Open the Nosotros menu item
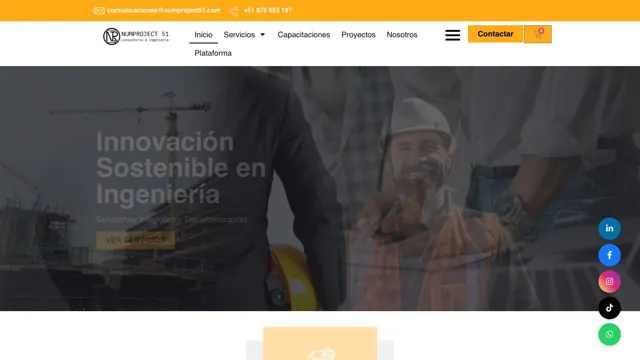 402,35
